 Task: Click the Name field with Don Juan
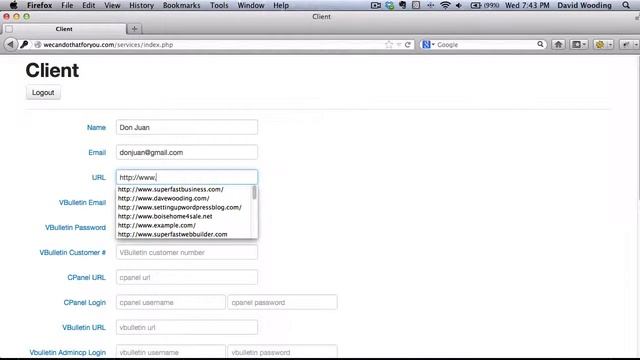187,127
